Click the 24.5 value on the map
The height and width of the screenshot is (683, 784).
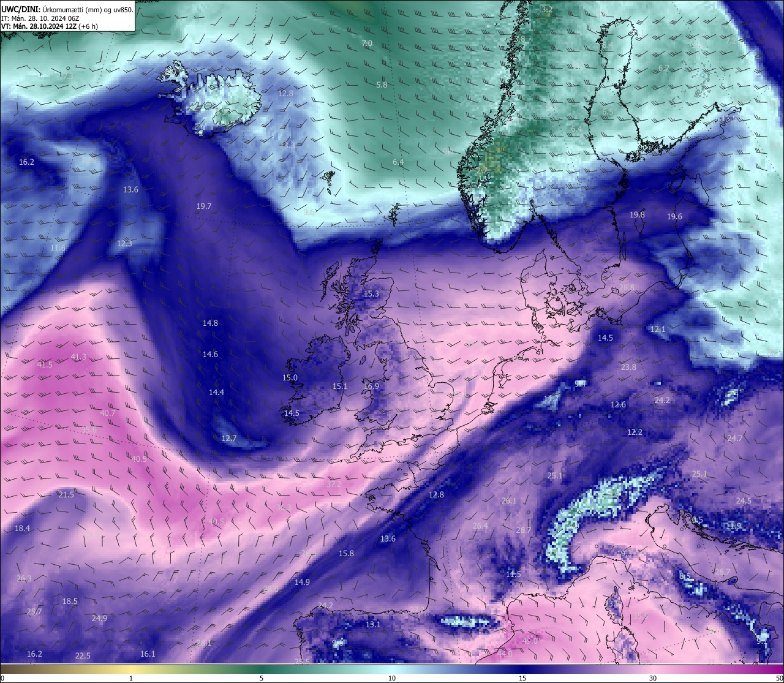coord(743,501)
